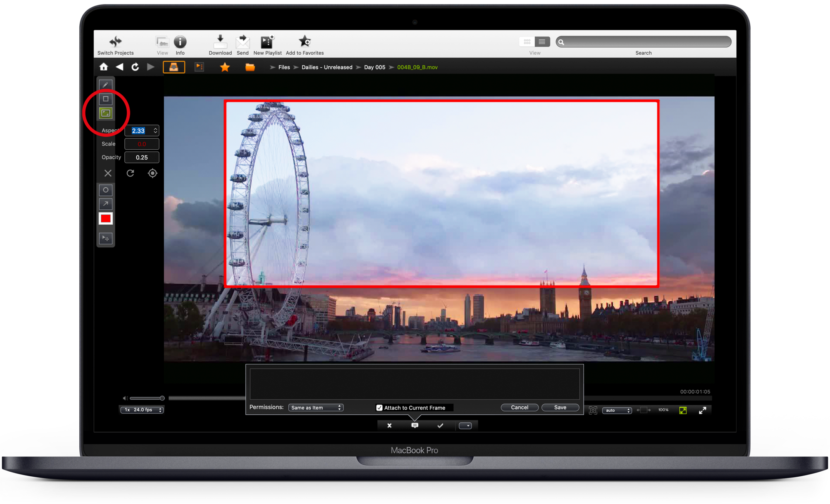Enter fullscreen with the expand arrows icon
Viewport: 830px width, 504px height.
702,410
